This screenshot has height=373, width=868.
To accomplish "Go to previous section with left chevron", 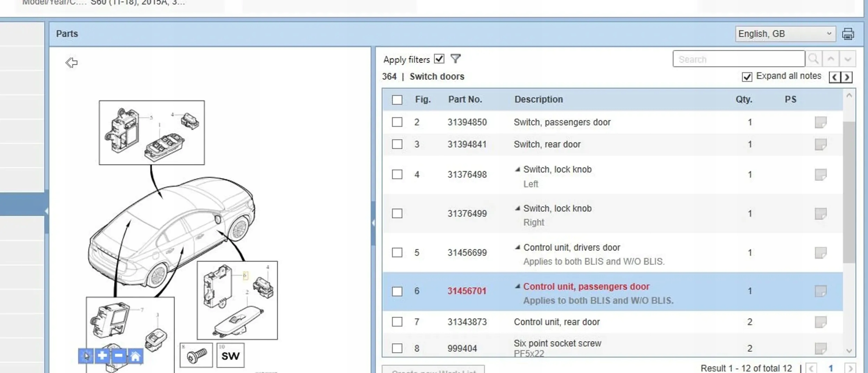I will [x=835, y=77].
